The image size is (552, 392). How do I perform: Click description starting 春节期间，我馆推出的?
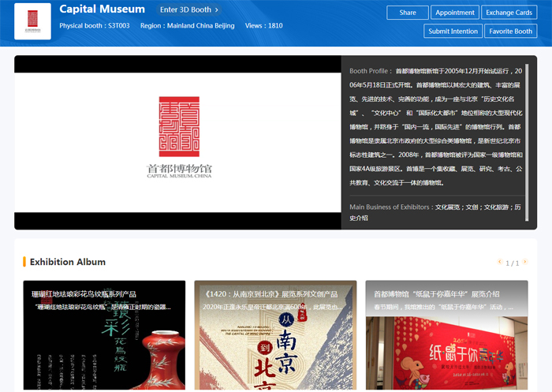point(443,307)
